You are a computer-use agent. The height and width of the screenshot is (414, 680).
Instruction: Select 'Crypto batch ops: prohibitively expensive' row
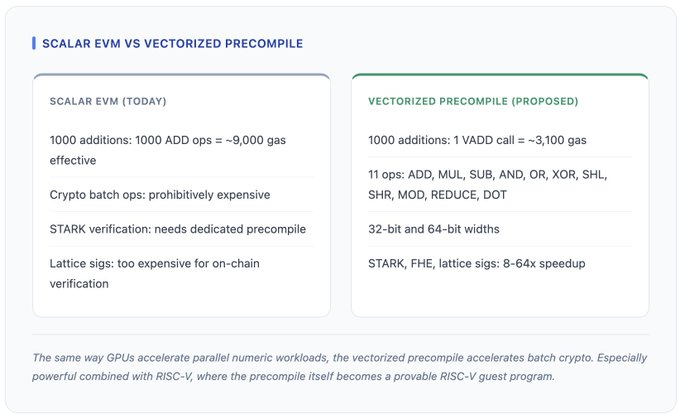160,194
